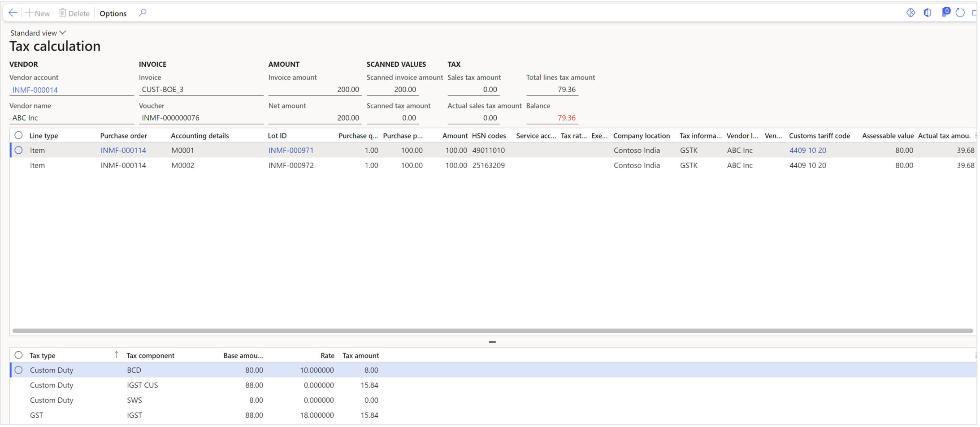Sort by Tax component column header
The height and width of the screenshot is (427, 980).
coord(150,356)
